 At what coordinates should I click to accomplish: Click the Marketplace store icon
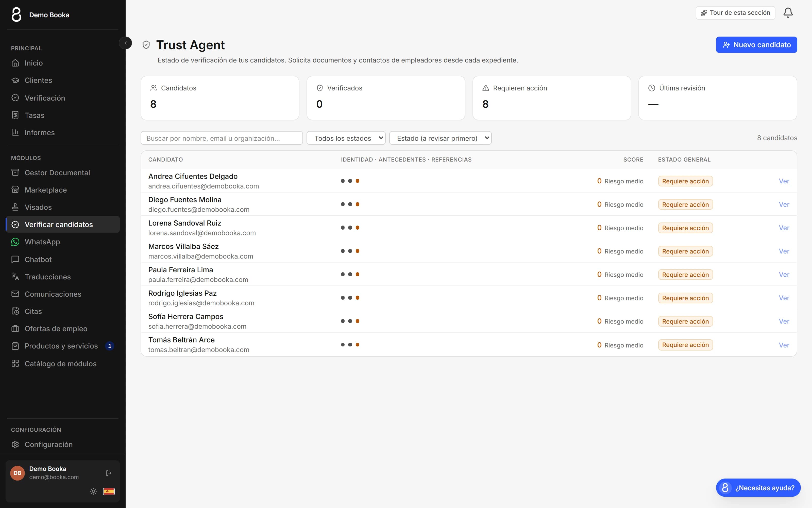click(15, 190)
